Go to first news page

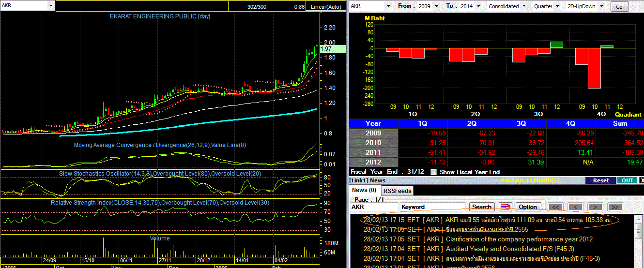click(x=555, y=207)
